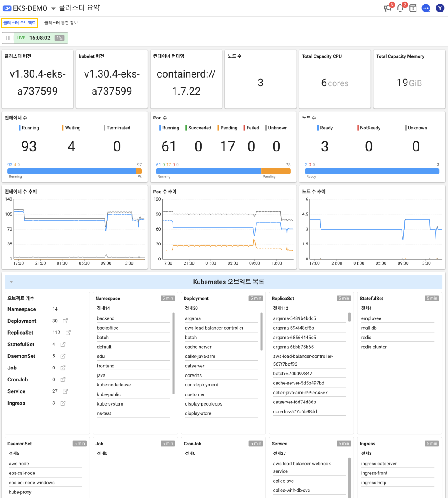Select aws-node DaemonSet
Image resolution: width=448 pixels, height=498 pixels.
(x=45, y=464)
